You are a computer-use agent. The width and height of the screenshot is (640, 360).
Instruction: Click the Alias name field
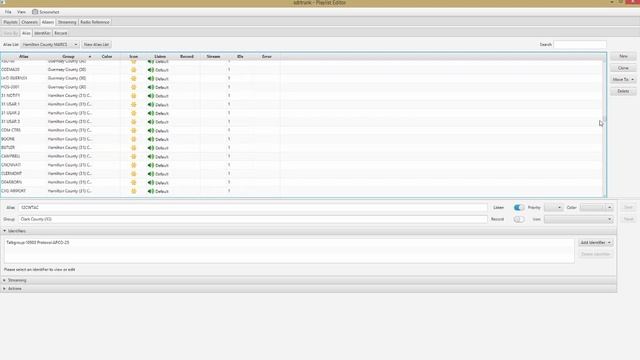[x=253, y=207]
